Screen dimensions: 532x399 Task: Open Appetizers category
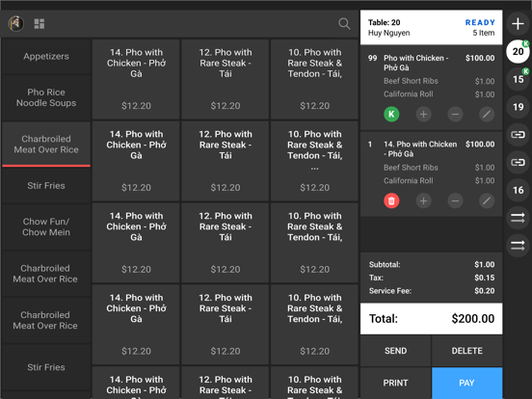tap(46, 56)
